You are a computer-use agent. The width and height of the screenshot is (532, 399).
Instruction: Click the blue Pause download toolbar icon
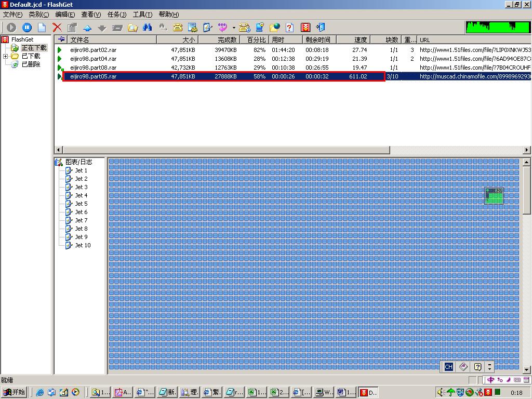(27, 28)
